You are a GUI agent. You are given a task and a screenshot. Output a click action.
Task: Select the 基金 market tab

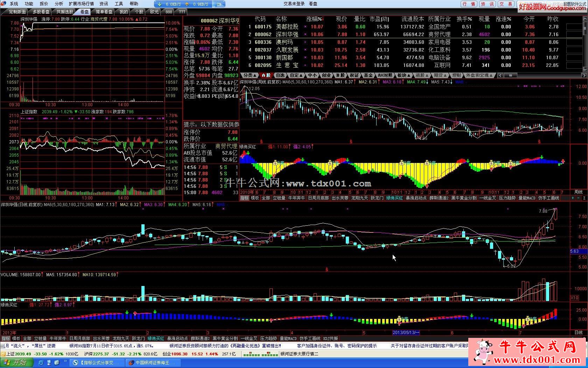click(x=368, y=75)
